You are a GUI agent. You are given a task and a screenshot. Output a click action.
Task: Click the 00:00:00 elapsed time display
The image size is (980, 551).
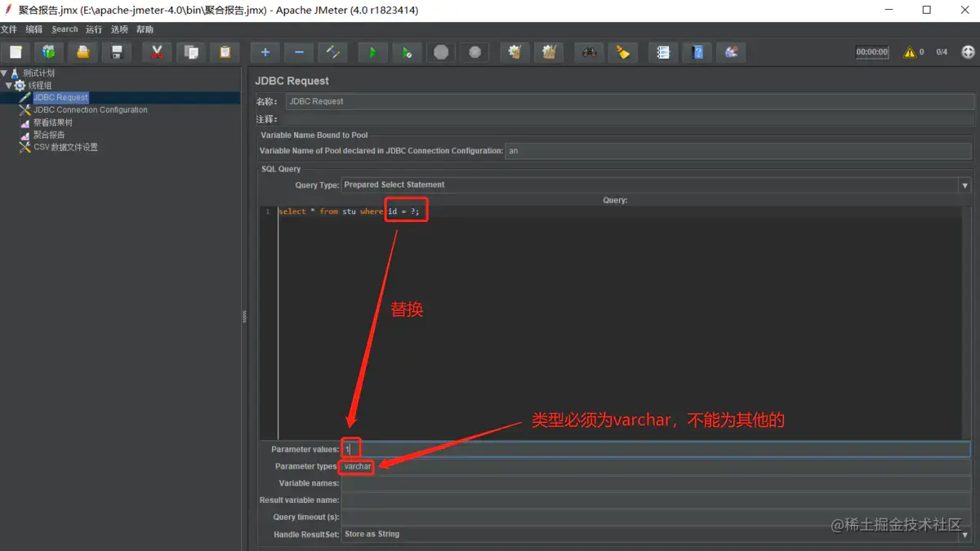tap(871, 52)
